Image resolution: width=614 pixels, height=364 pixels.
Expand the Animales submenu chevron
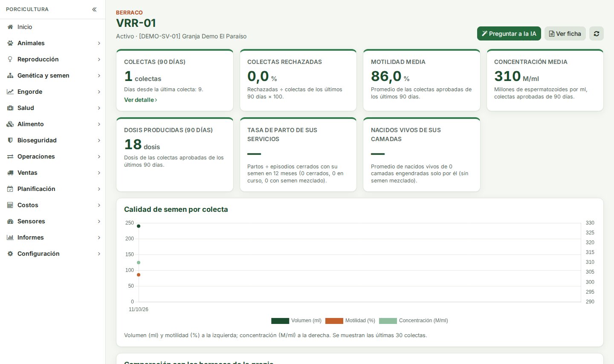pos(99,43)
